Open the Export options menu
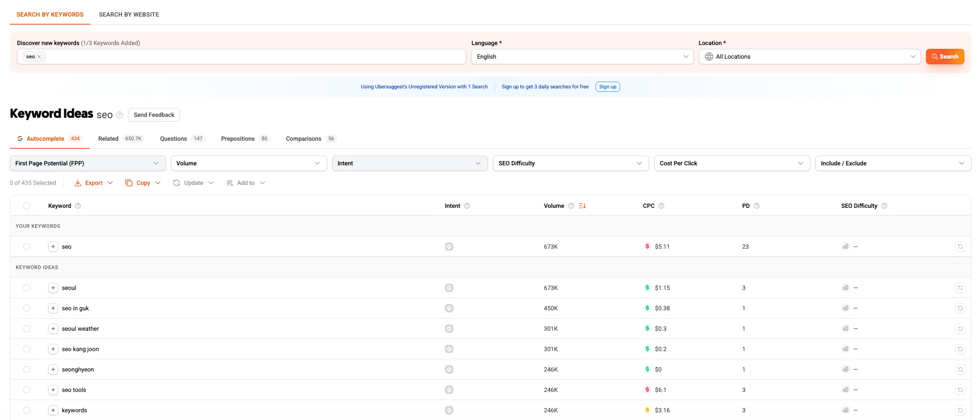This screenshot has height=420, width=980. click(x=94, y=183)
